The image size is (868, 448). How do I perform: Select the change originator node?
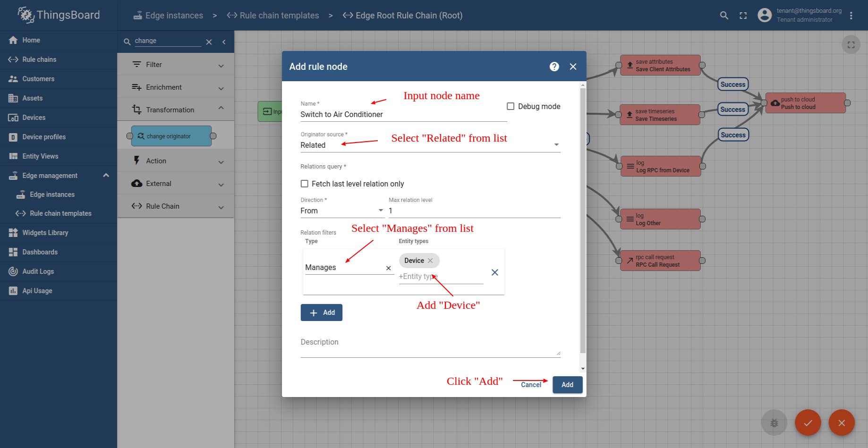pos(171,136)
